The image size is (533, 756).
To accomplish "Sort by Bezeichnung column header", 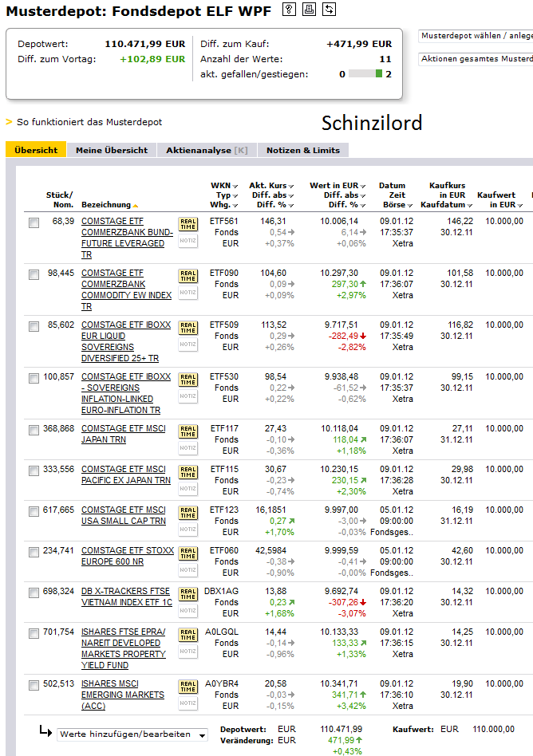I will click(x=109, y=205).
